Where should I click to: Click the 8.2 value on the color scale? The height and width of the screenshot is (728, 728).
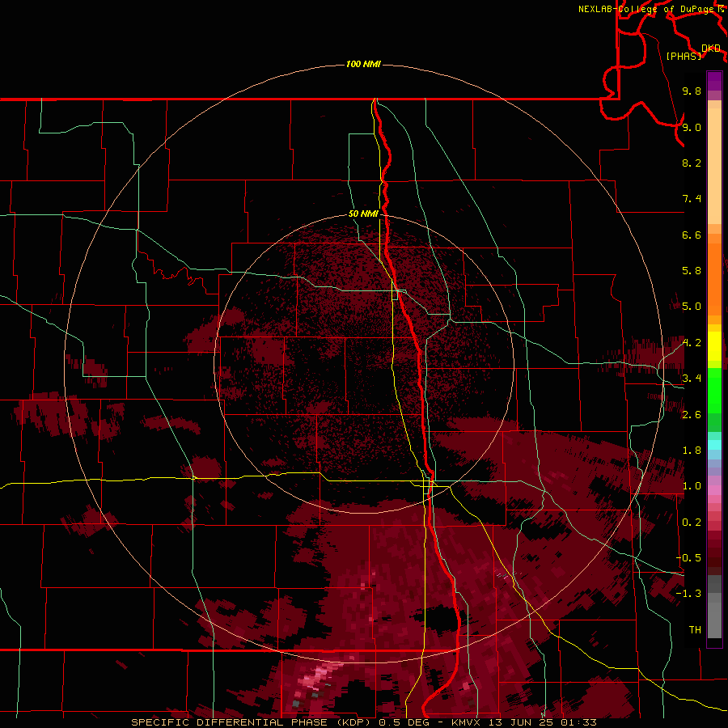(692, 163)
